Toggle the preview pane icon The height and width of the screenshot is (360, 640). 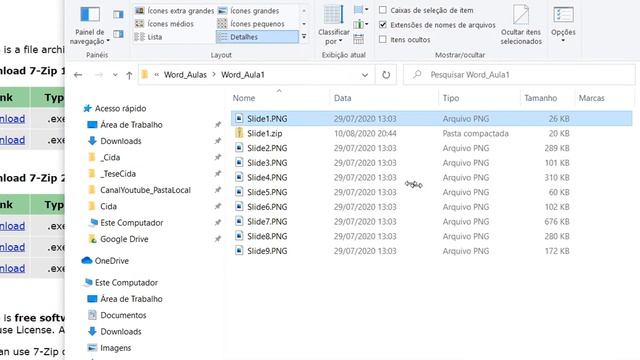118,15
